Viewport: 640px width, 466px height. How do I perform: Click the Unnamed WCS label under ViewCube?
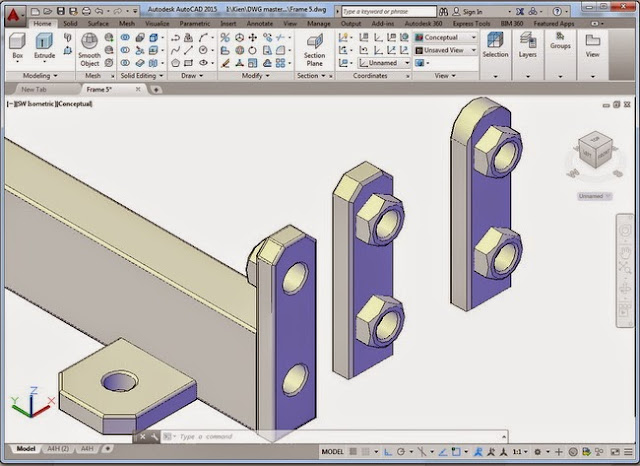coord(595,196)
